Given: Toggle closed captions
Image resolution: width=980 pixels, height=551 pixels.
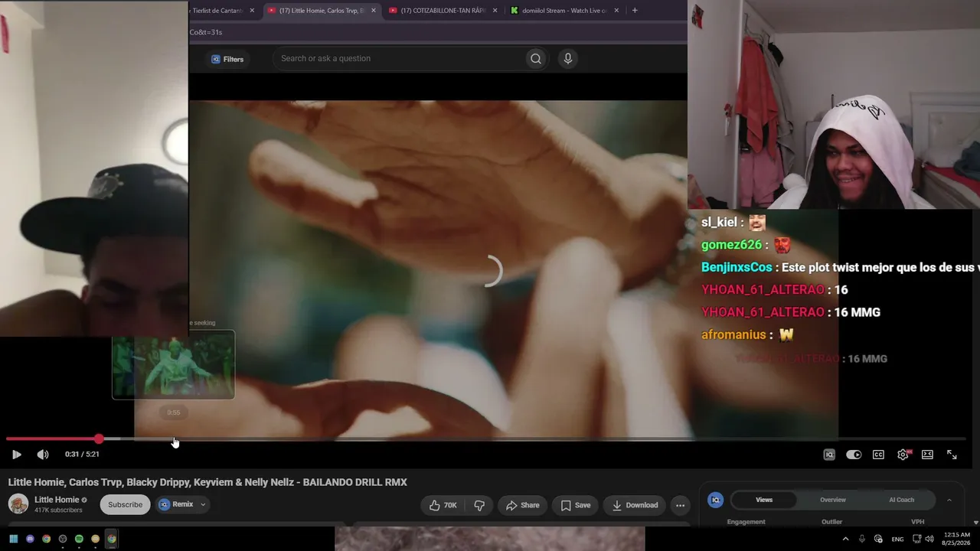Looking at the screenshot, I should tap(878, 455).
